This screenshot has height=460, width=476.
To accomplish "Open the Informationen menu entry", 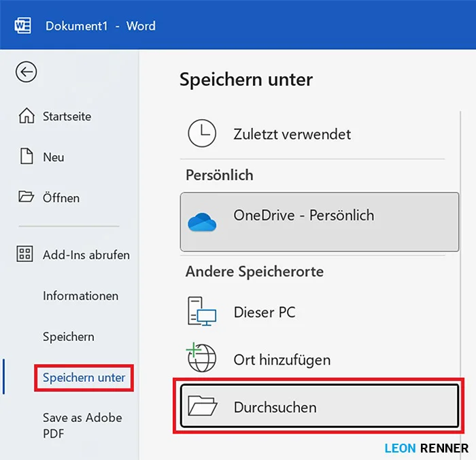I will pos(80,296).
